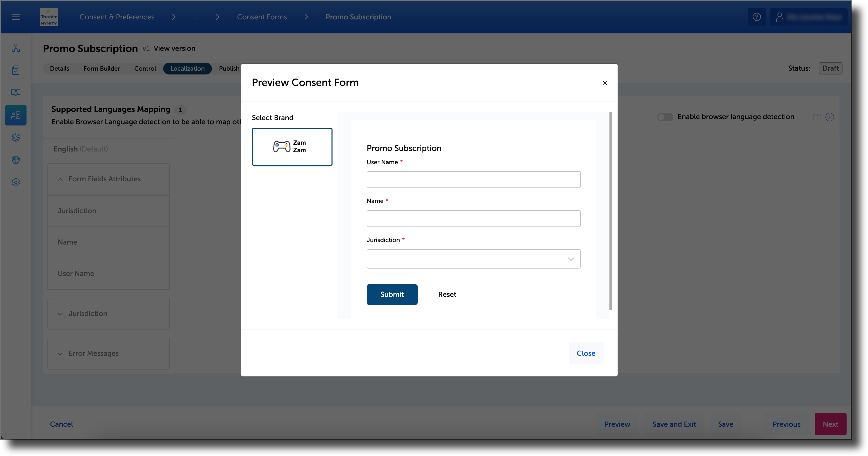
Task: Switch to the Form Builder tab
Action: 101,68
